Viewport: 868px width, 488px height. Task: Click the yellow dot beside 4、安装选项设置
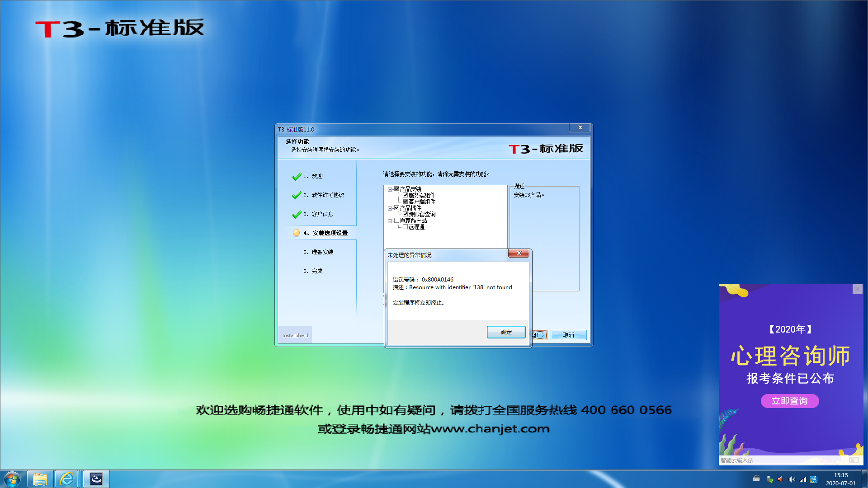(296, 233)
